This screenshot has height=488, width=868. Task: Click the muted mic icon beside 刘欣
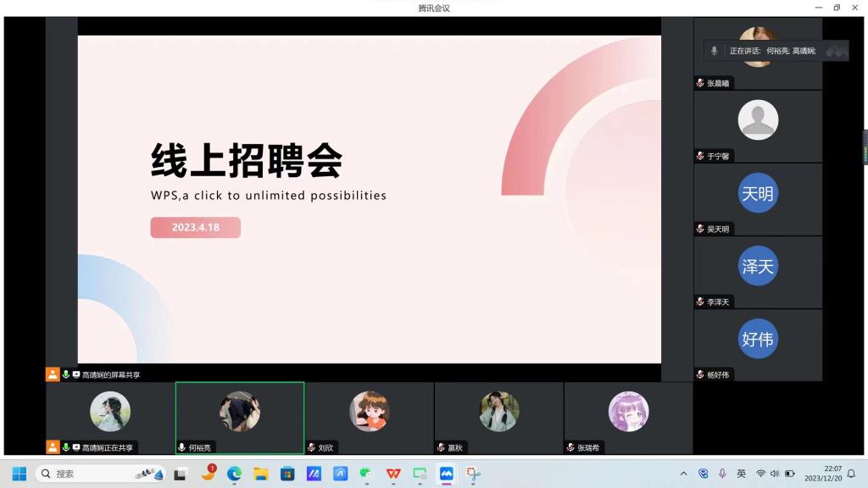pos(311,447)
